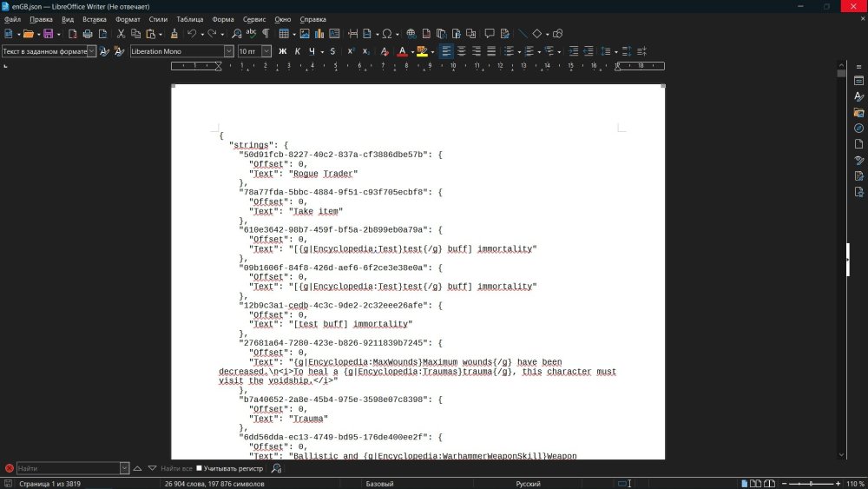Insert an image using the toolbar icon
Screen dimensions: 868x489
point(305,34)
